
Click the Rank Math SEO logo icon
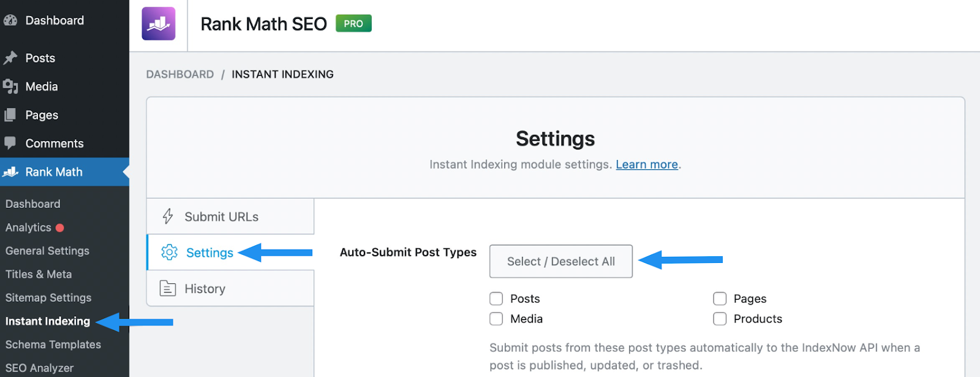click(159, 24)
